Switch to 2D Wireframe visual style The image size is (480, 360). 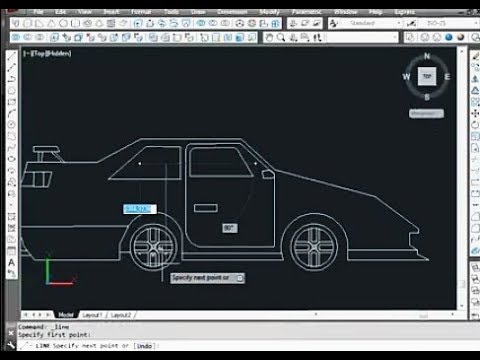(x=411, y=37)
